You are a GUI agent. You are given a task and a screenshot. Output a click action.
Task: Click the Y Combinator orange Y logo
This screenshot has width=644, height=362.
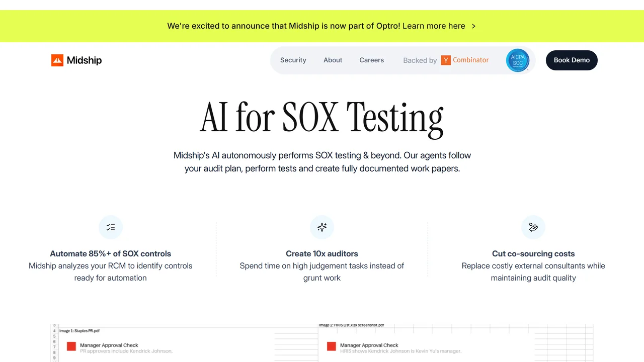[446, 60]
